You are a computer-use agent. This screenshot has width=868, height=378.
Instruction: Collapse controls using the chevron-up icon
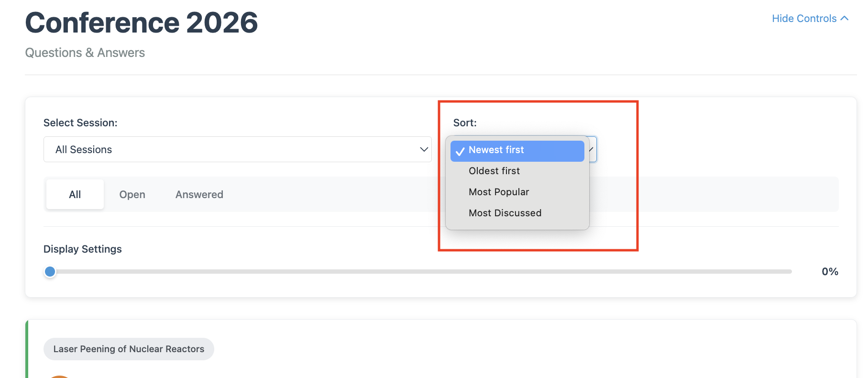click(845, 19)
